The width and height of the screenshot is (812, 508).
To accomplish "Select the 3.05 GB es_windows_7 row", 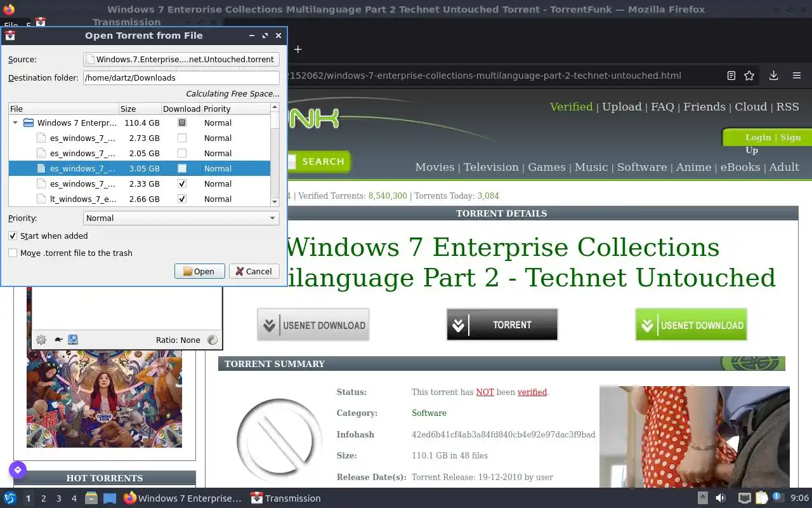I will 140,169.
